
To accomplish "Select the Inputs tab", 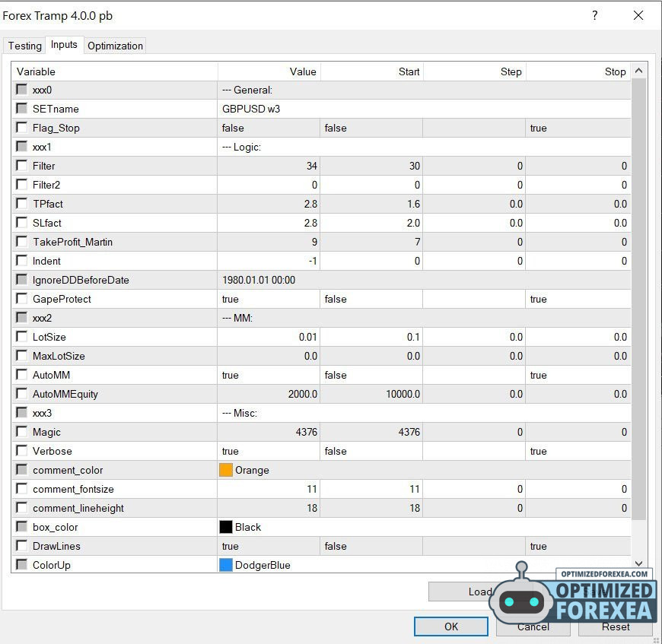I will point(64,45).
